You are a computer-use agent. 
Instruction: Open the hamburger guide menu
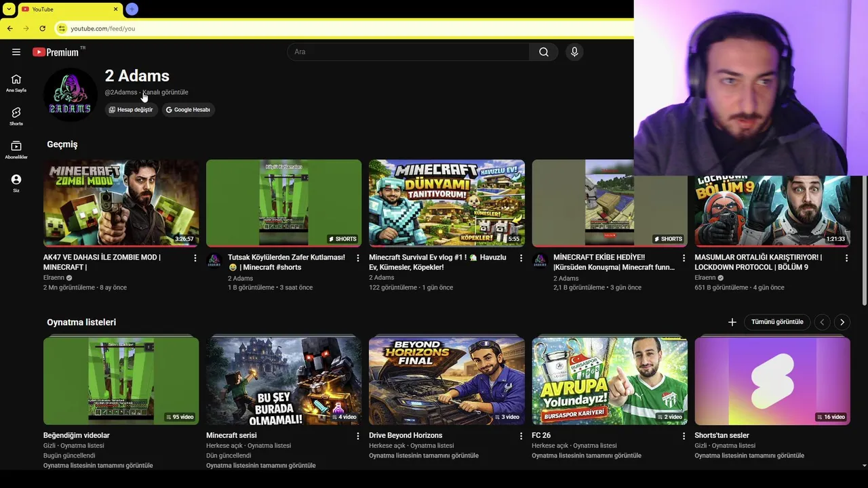(x=16, y=52)
